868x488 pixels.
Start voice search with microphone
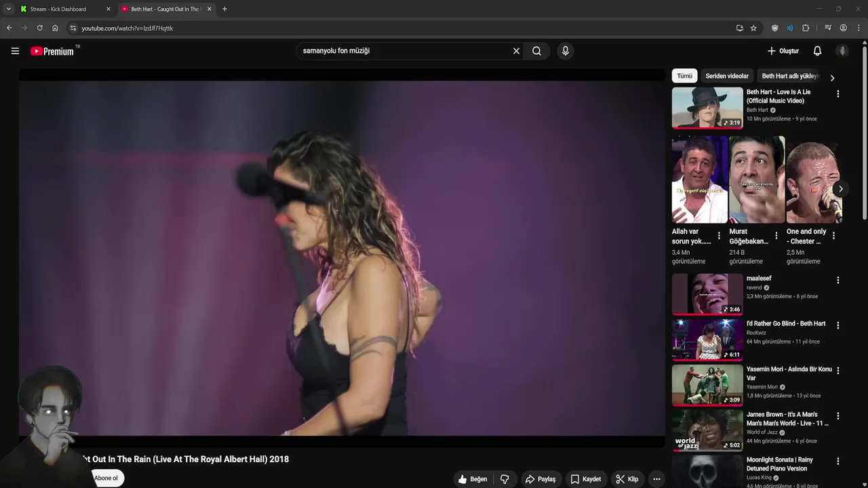tap(566, 51)
